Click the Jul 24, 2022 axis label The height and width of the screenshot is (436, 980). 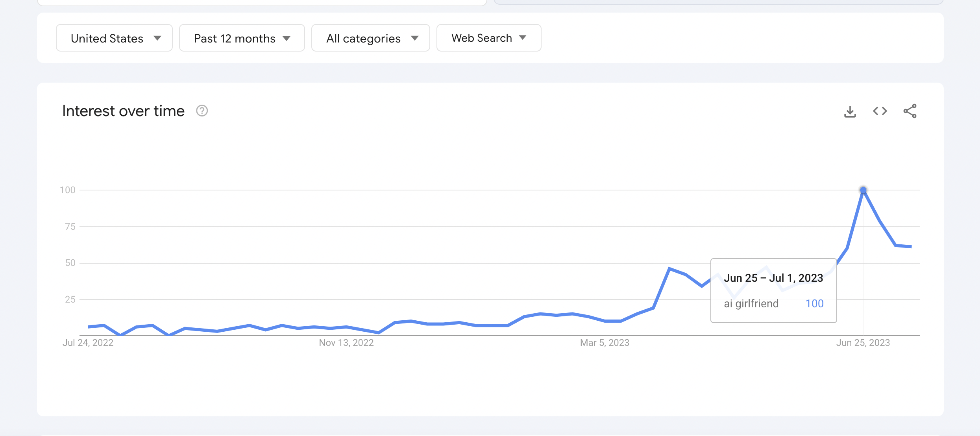88,343
